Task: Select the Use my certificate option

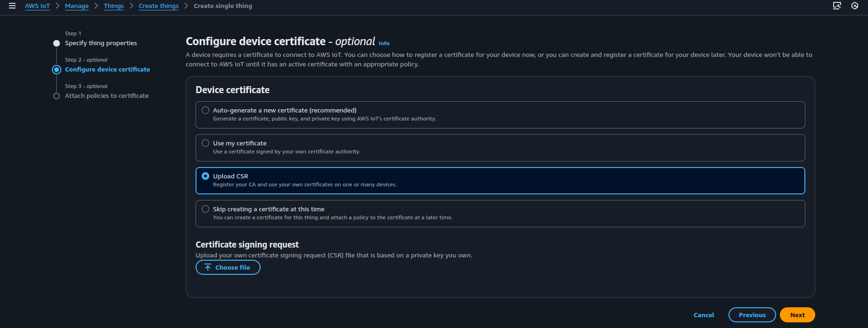Action: tap(205, 143)
